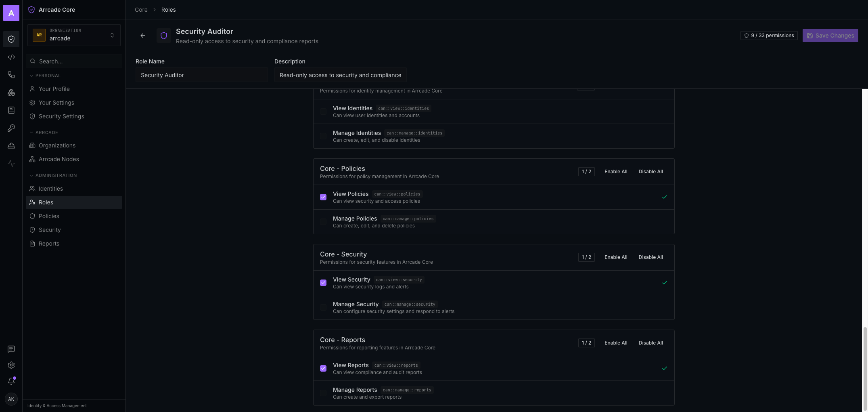The width and height of the screenshot is (868, 412).
Task: Click the Arrcade Core shield icon in header
Action: [31, 10]
